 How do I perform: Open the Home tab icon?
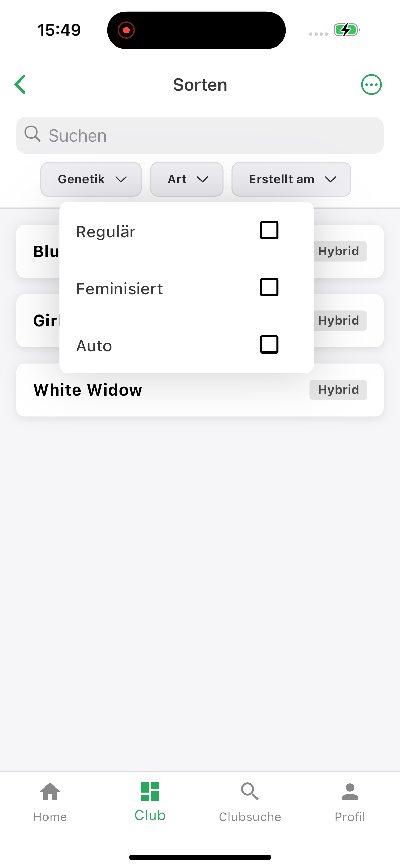coord(50,791)
